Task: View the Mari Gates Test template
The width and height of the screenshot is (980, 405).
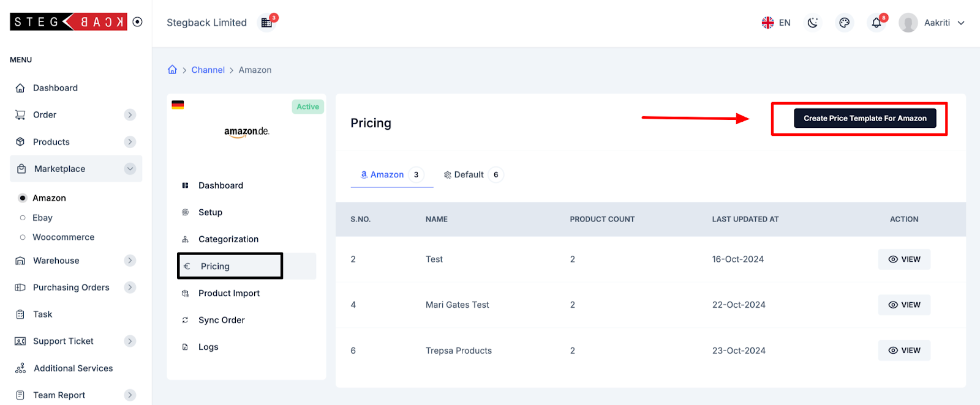Action: click(x=904, y=305)
